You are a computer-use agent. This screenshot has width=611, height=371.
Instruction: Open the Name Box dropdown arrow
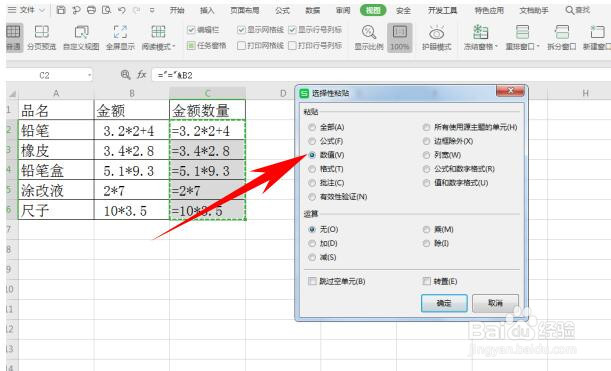(x=89, y=75)
